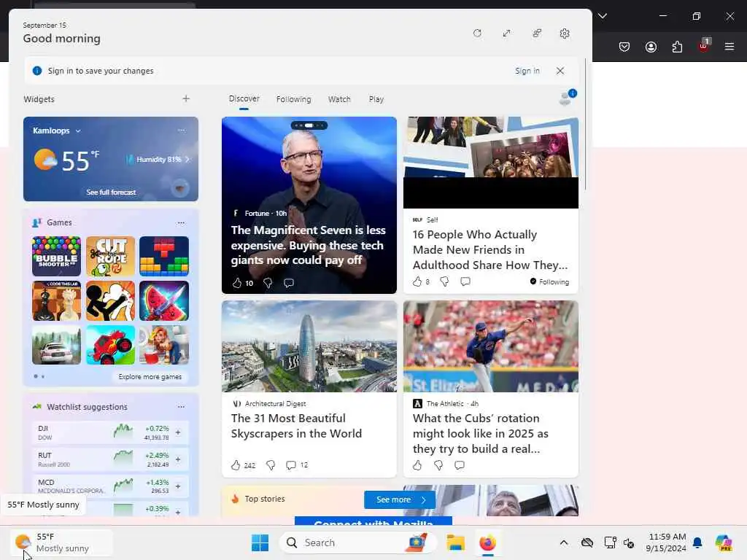Open the red monster truck game tile
The width and height of the screenshot is (747, 560).
(111, 345)
